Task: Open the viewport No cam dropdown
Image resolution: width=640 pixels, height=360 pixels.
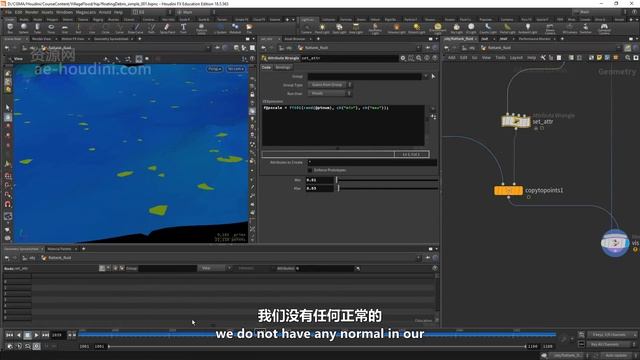Action: 236,69
